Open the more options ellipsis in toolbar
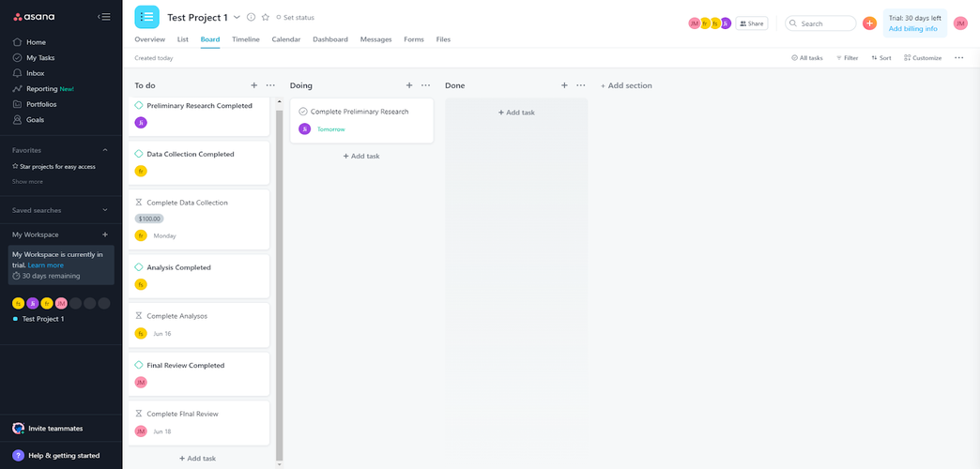The height and width of the screenshot is (469, 980). click(958, 58)
